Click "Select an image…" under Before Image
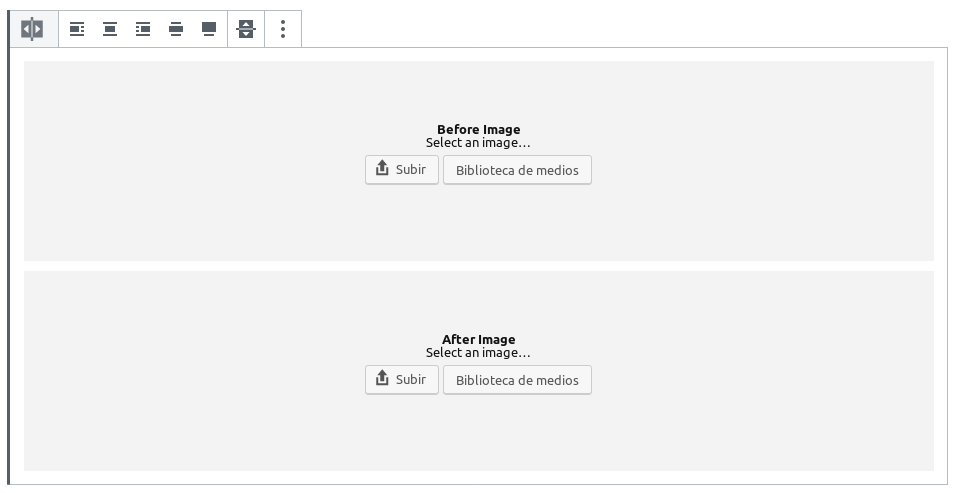This screenshot has width=956, height=493. point(478,143)
